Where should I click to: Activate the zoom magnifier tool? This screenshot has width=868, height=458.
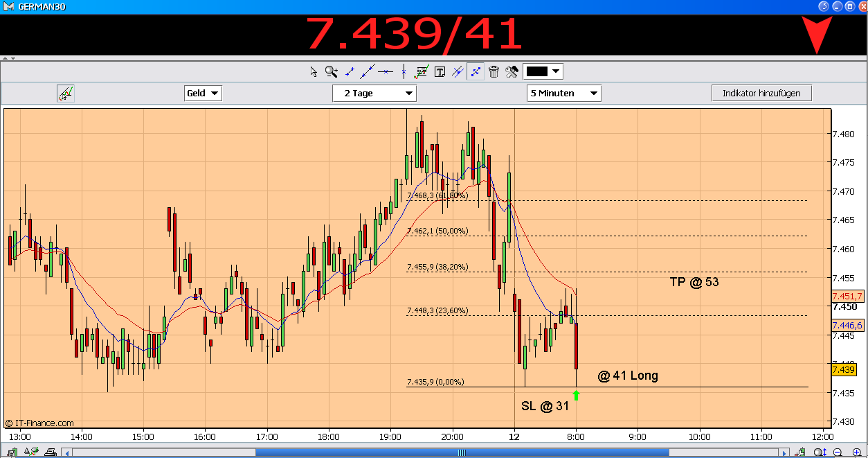[x=332, y=71]
